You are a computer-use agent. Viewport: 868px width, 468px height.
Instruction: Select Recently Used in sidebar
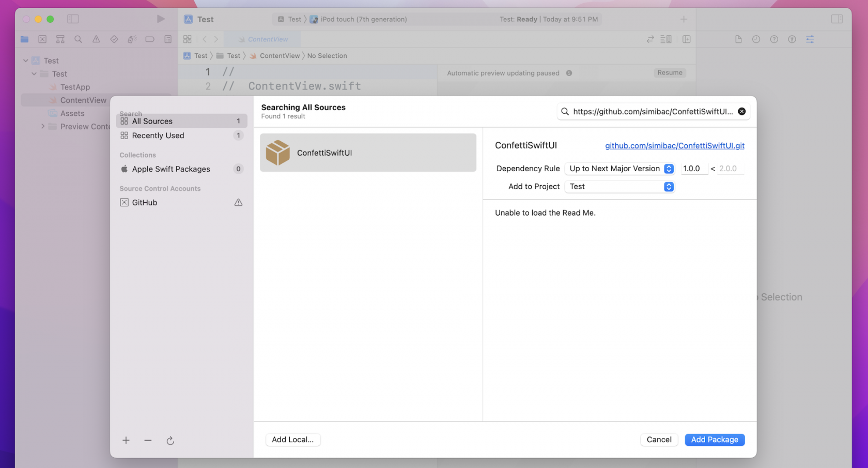158,135
